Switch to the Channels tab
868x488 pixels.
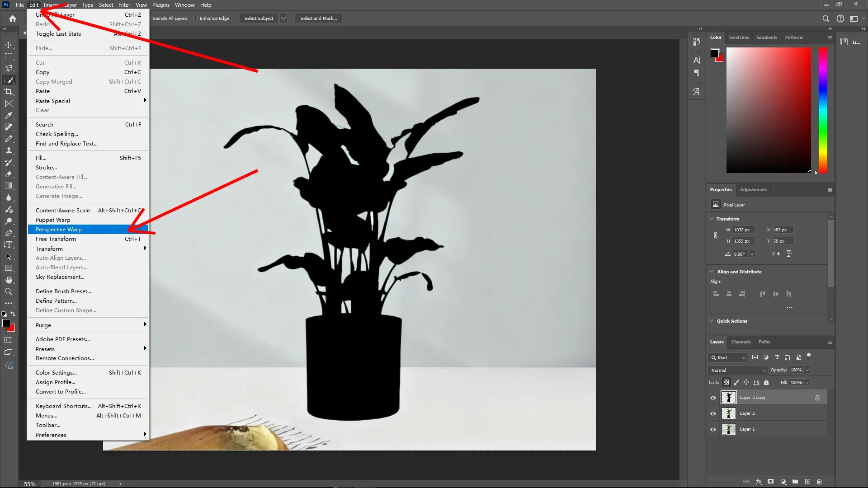[741, 342]
